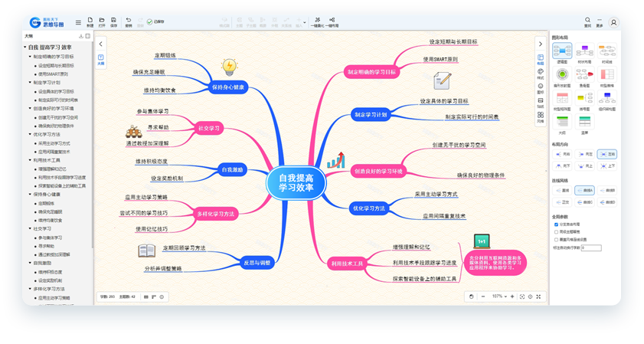Open the 查找 search tool
The height and width of the screenshot is (344, 644).
click(587, 20)
